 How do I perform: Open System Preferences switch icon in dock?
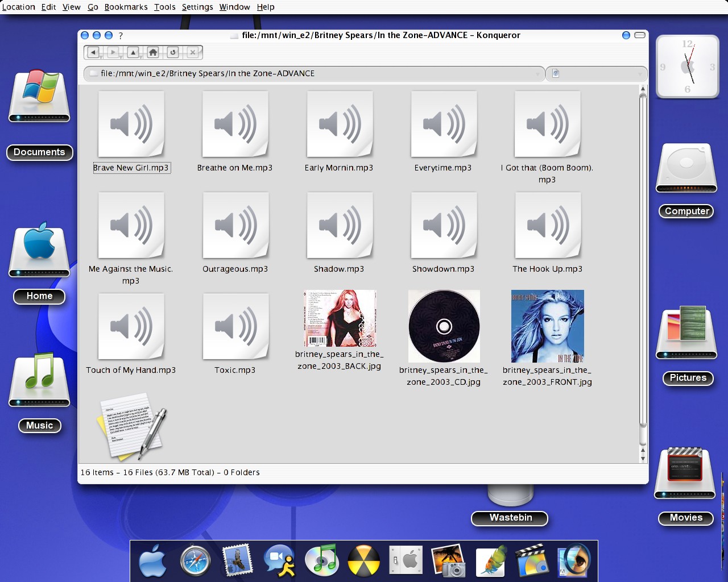[406, 560]
